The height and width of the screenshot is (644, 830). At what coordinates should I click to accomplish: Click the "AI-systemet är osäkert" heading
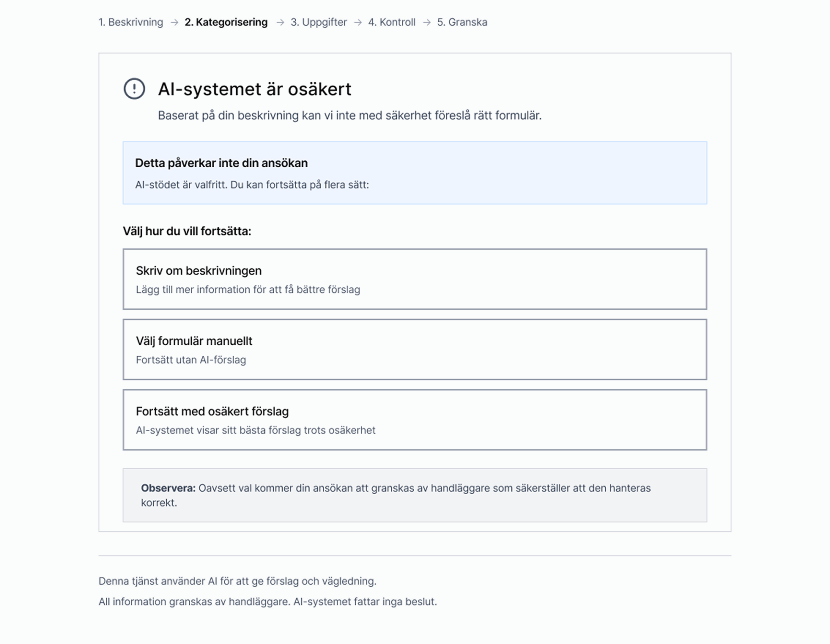coord(255,89)
